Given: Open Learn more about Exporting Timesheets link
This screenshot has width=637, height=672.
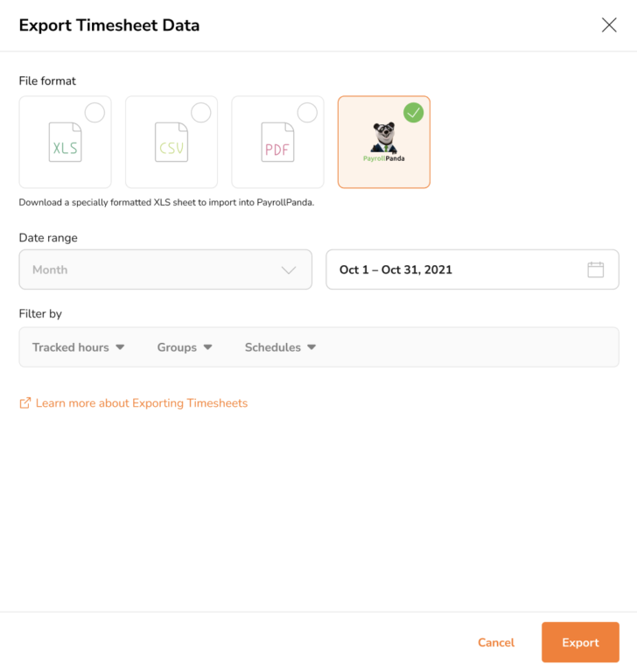Looking at the screenshot, I should pos(142,403).
